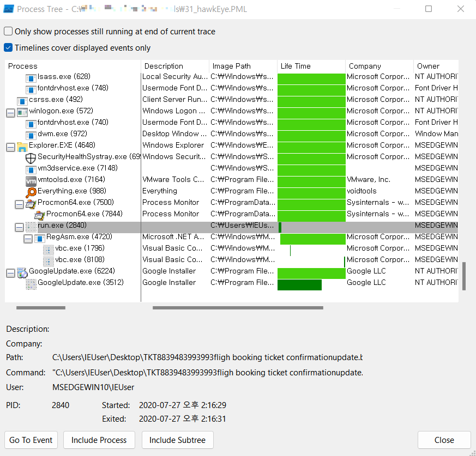Click the GoogleUpdate.exe (3512) life time bar

[x=299, y=284]
